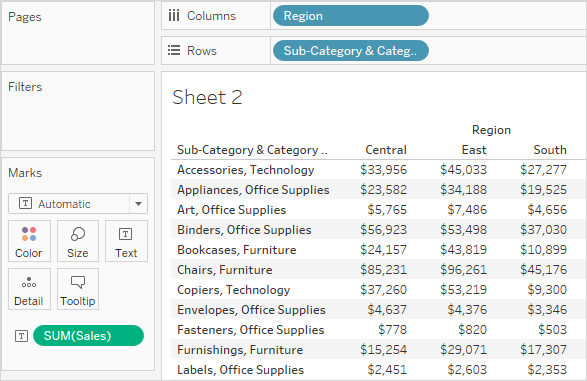Image resolution: width=587 pixels, height=381 pixels.
Task: Click the Columns shelf icon
Action: pos(174,16)
